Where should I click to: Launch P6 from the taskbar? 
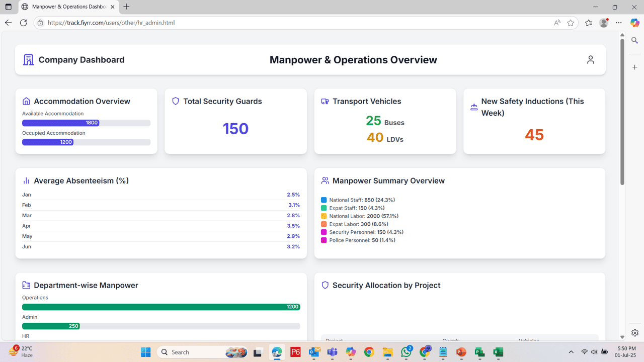295,352
